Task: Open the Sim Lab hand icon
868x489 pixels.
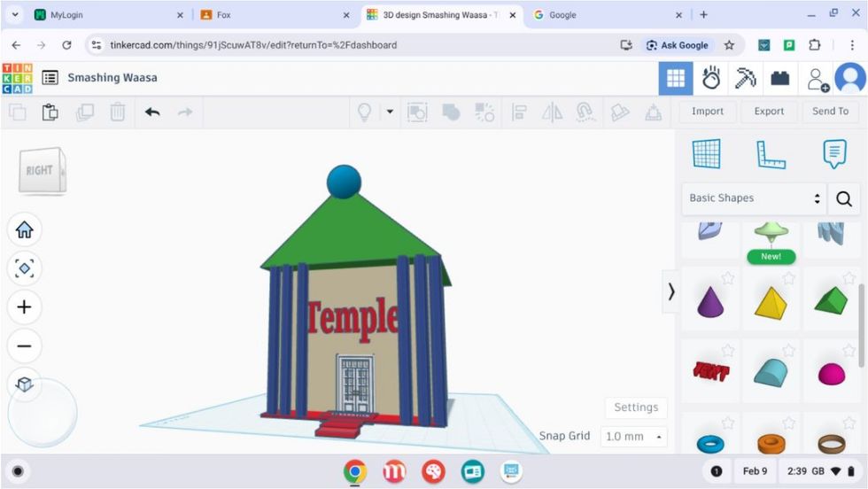Action: point(710,78)
